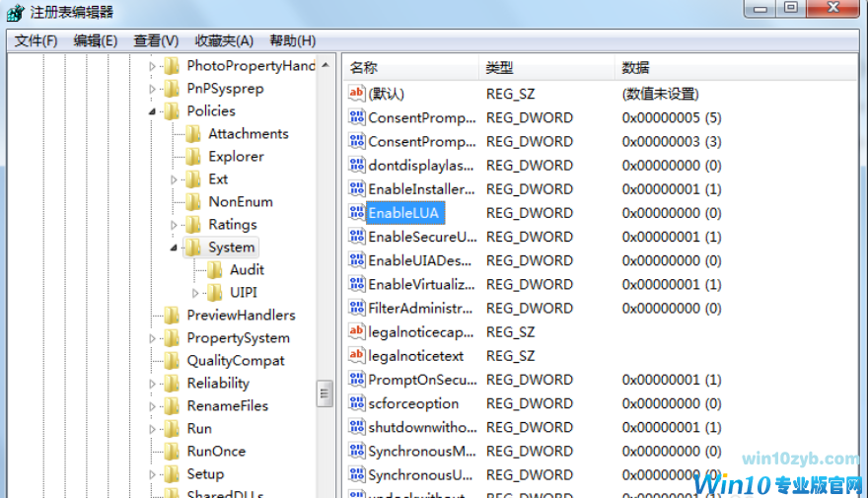Open the 收藏夹(A) menu
This screenshot has height=498, width=868.
tap(224, 41)
